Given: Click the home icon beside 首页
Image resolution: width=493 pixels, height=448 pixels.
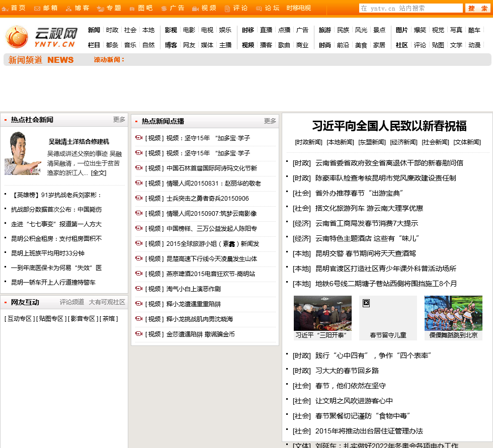Looking at the screenshot, I should pyautogui.click(x=5, y=9).
